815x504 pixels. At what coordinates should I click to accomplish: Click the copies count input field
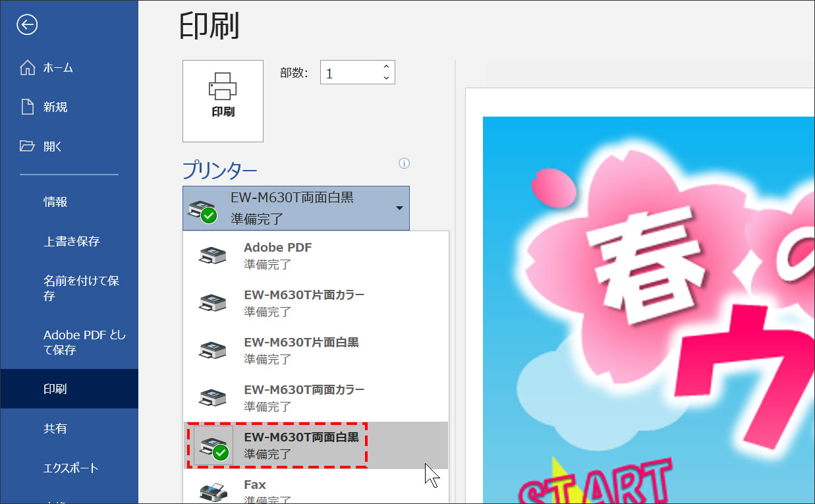(x=349, y=72)
